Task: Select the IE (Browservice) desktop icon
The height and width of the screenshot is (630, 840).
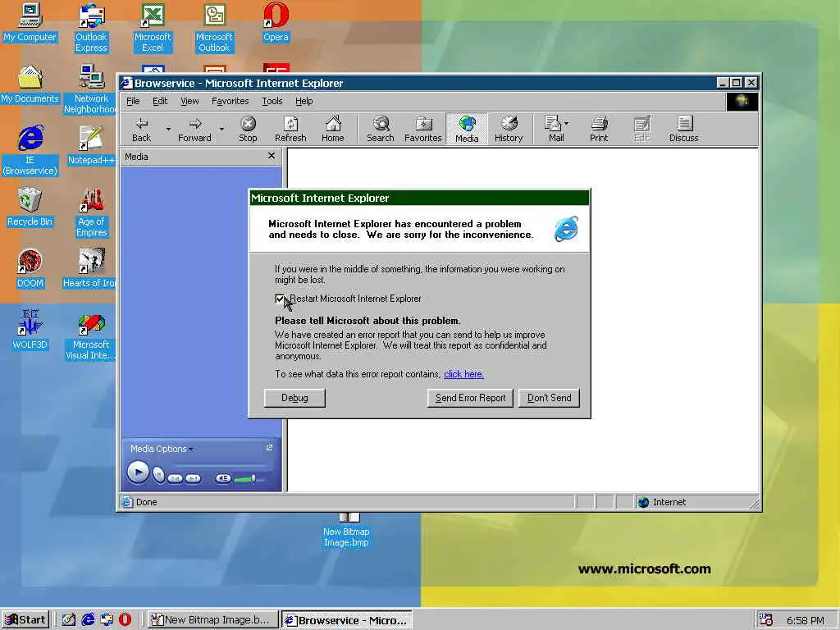Action: coord(30,151)
